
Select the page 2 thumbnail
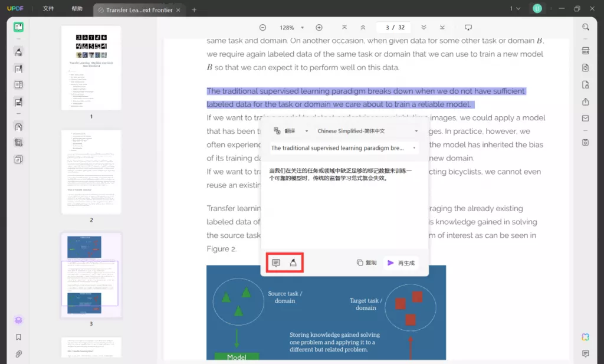pyautogui.click(x=91, y=172)
